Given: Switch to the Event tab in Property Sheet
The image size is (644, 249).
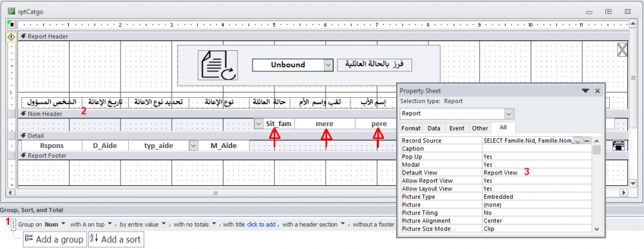Looking at the screenshot, I should click(457, 129).
